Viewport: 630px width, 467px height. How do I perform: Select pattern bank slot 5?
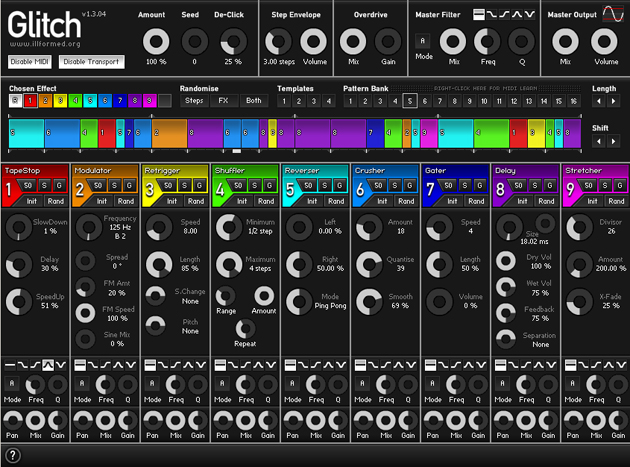pyautogui.click(x=410, y=101)
